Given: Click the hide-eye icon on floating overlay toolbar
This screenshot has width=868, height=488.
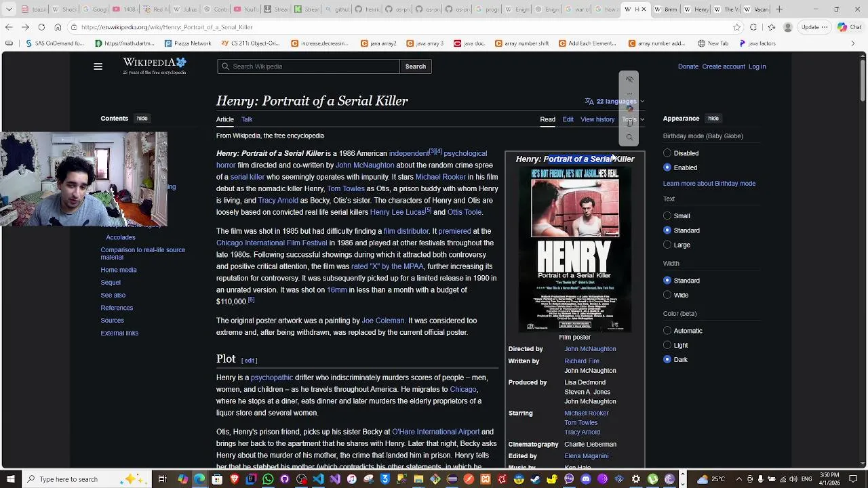Looking at the screenshot, I should (629, 79).
